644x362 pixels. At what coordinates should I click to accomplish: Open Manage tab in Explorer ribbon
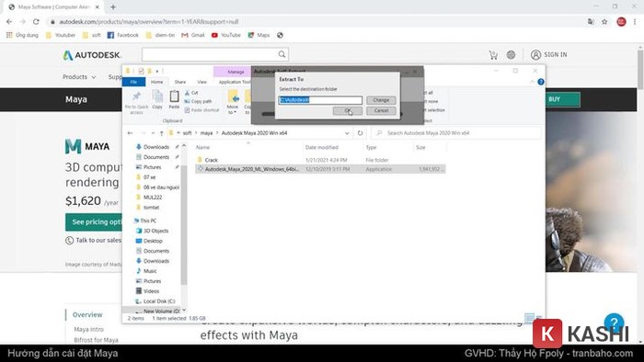236,72
